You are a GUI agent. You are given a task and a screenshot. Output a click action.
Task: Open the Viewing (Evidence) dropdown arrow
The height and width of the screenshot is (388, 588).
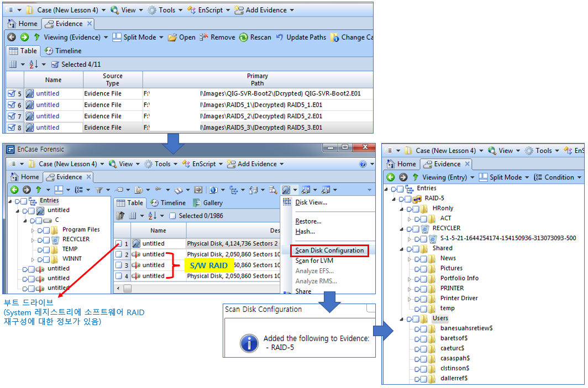tap(106, 37)
